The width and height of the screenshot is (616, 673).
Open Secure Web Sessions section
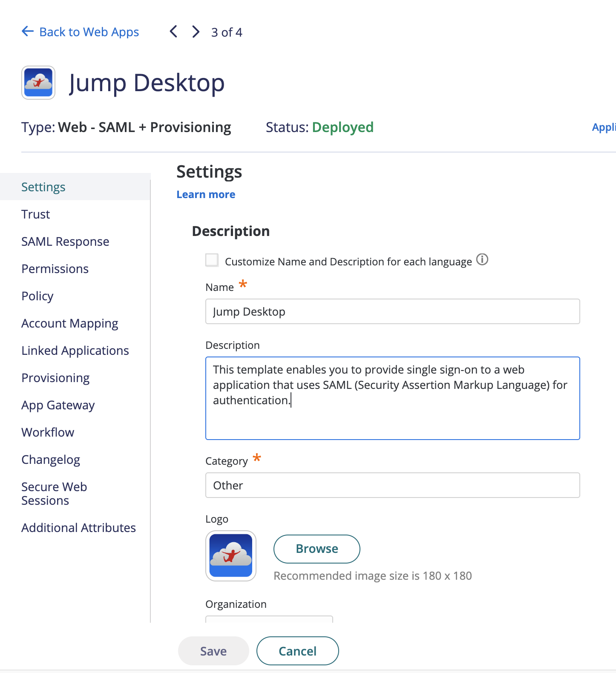tap(54, 494)
